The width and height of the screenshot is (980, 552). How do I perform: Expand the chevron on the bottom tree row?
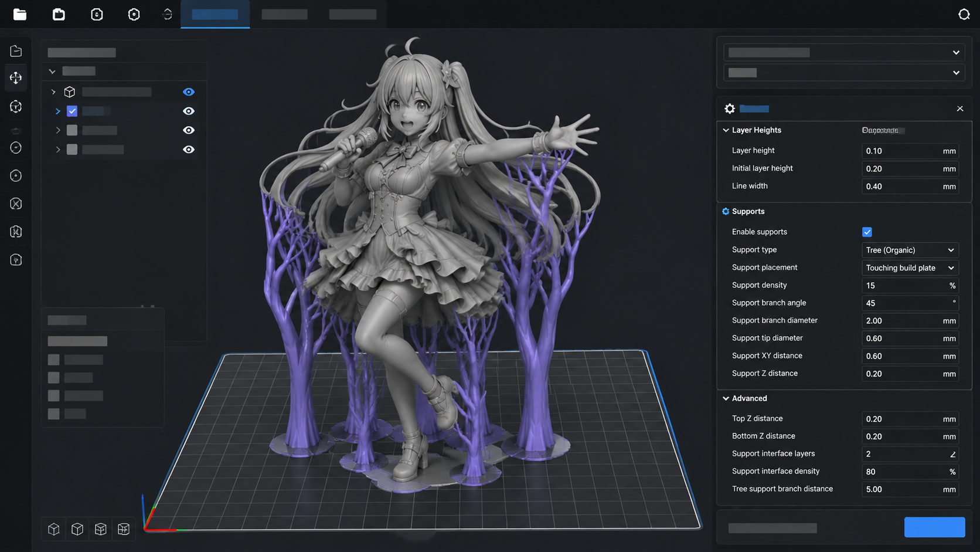click(57, 150)
